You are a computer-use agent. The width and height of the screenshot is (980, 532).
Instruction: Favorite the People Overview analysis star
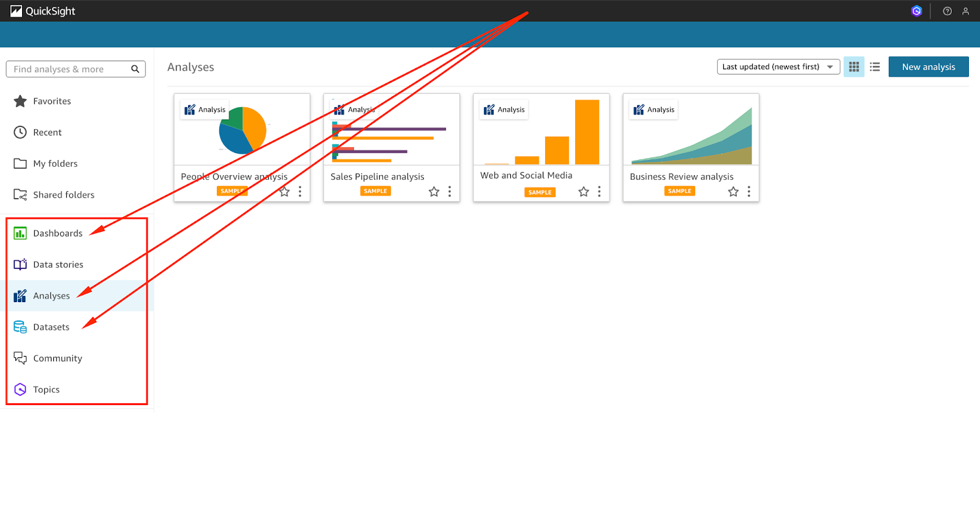click(285, 192)
